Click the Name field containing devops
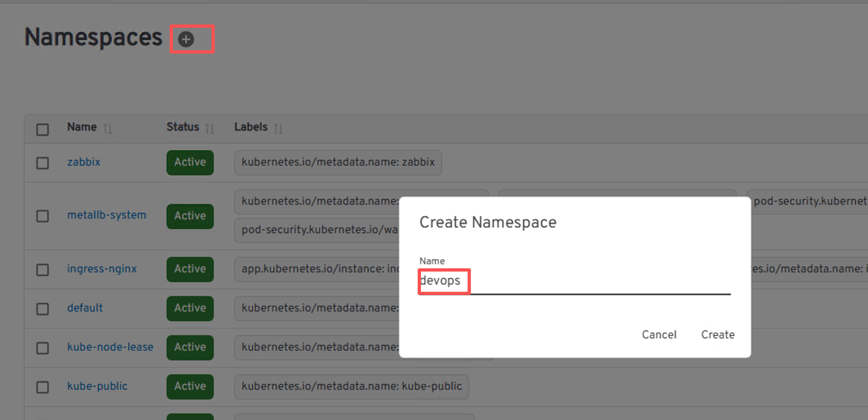The image size is (868, 420). (574, 281)
